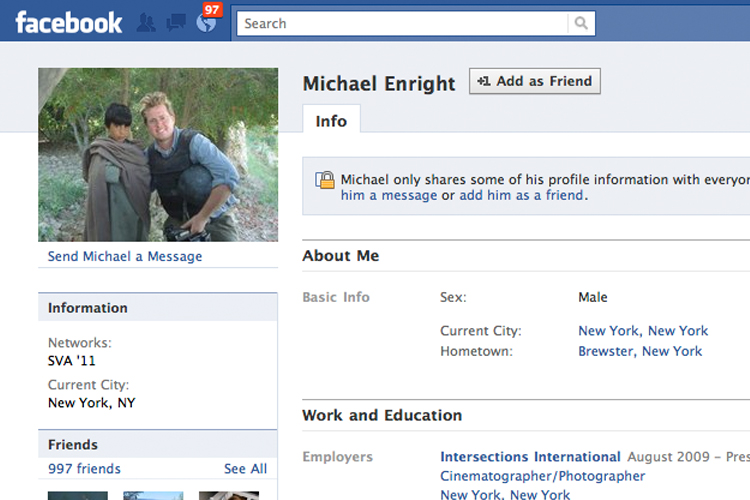Click the Hometown: label
This screenshot has width=750, height=500.
click(x=476, y=351)
